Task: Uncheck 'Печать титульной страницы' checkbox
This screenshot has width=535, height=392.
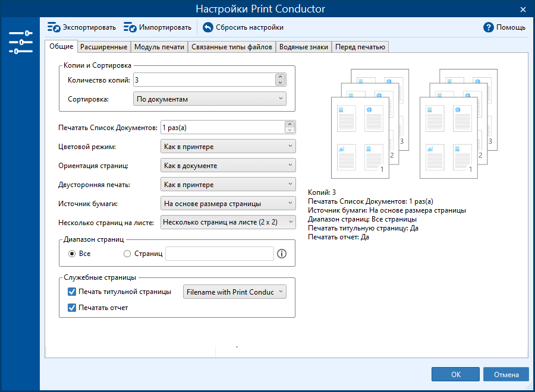Action: [x=72, y=292]
